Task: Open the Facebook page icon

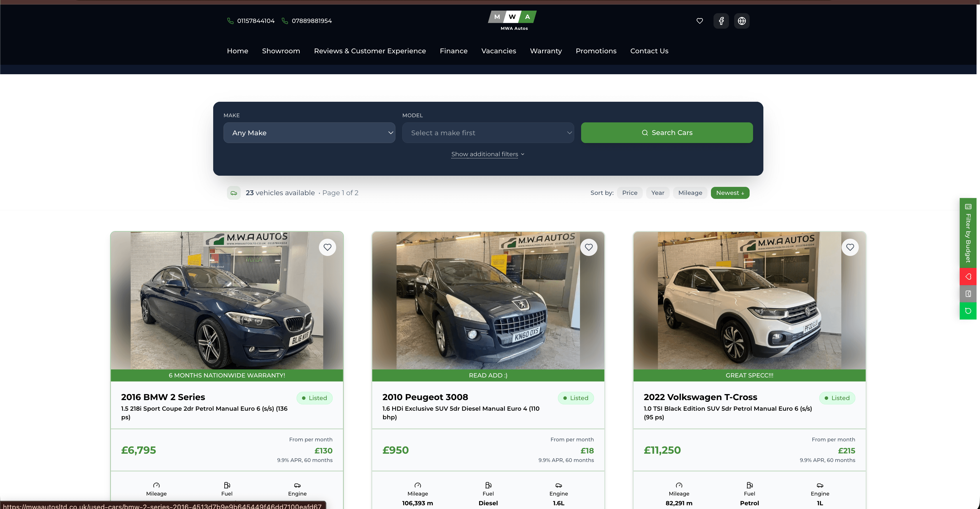Action: tap(721, 21)
